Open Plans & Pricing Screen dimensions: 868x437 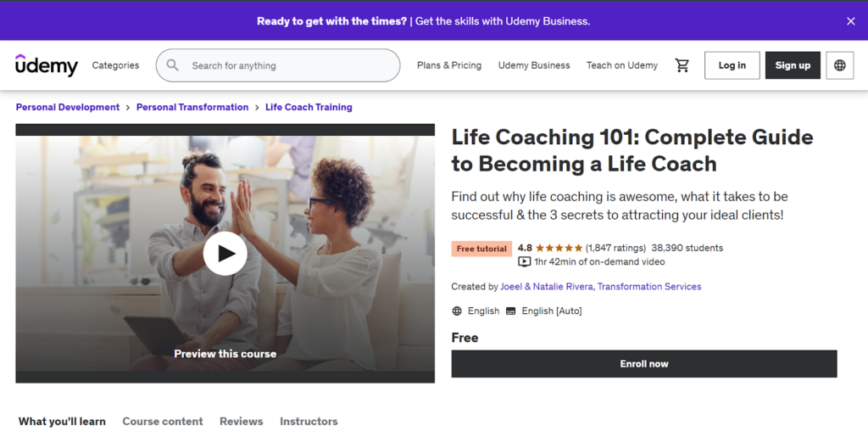point(449,65)
